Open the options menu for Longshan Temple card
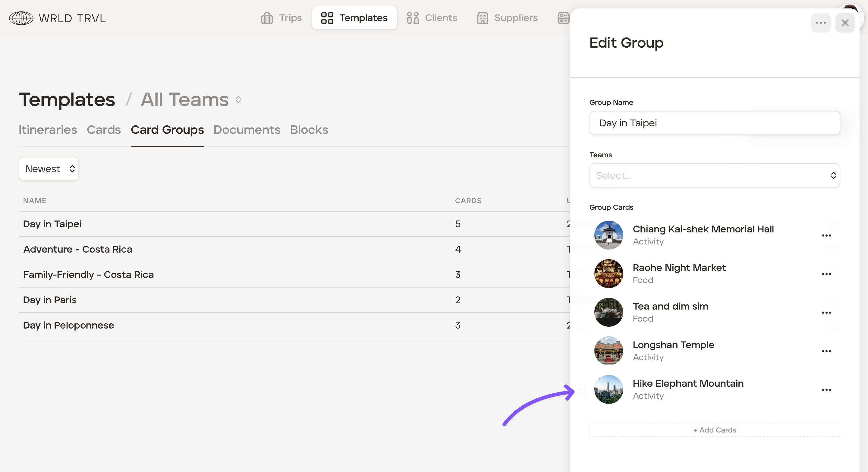868x472 pixels. [826, 351]
